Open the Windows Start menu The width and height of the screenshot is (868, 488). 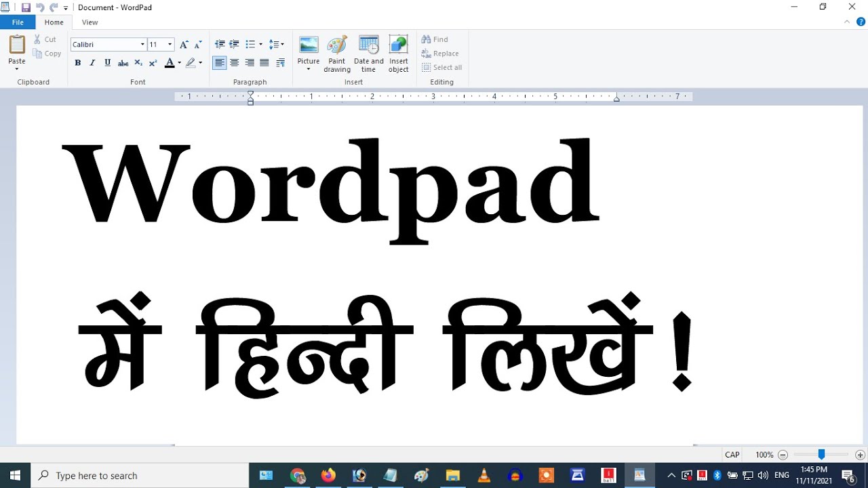pos(15,476)
